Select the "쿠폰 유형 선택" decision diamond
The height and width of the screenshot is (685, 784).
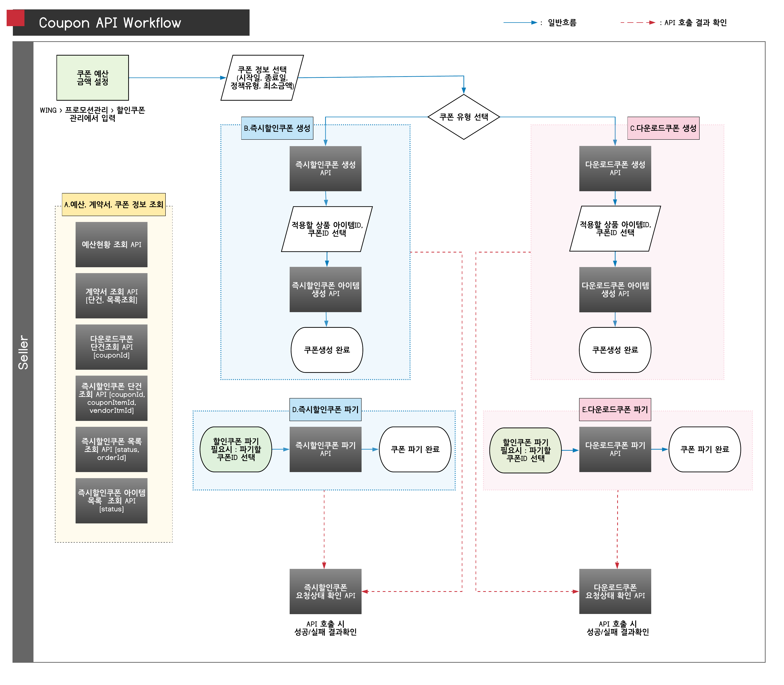[464, 117]
